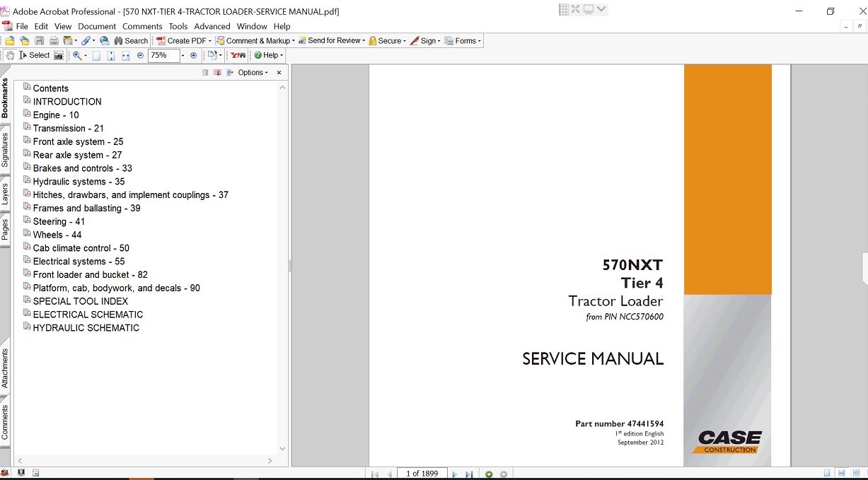This screenshot has height=480, width=868.
Task: Open the zoom percentage dropdown arrow
Action: [183, 55]
